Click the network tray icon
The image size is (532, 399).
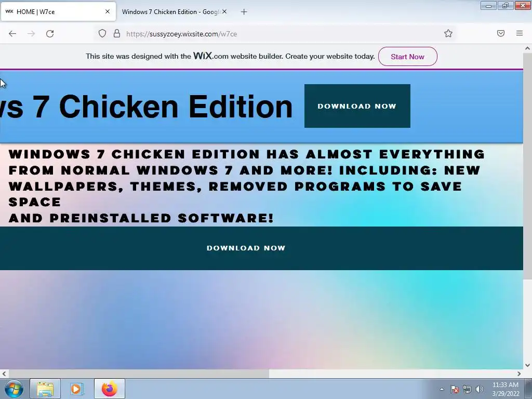pos(467,389)
